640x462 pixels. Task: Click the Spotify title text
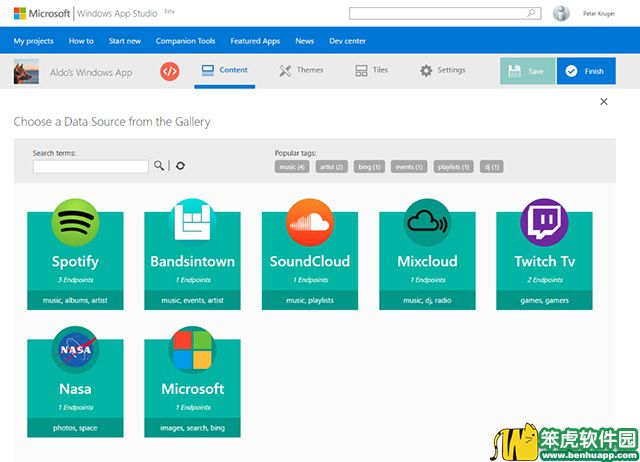[x=75, y=262]
